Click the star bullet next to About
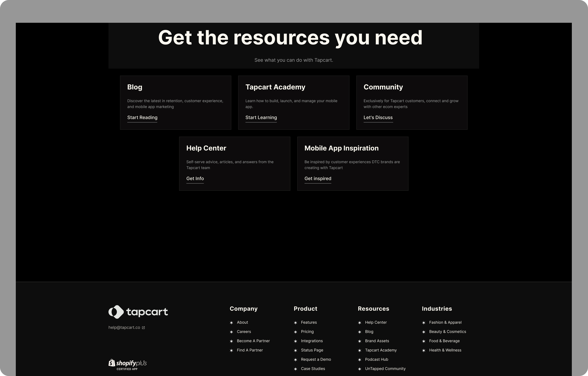Screen dimensions: 588x376 click(231, 323)
